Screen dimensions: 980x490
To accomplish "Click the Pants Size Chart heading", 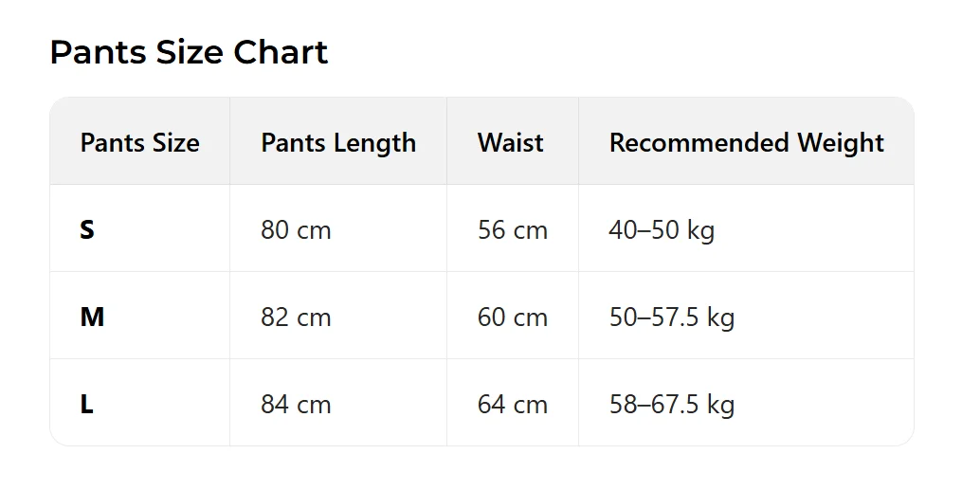I will (189, 52).
